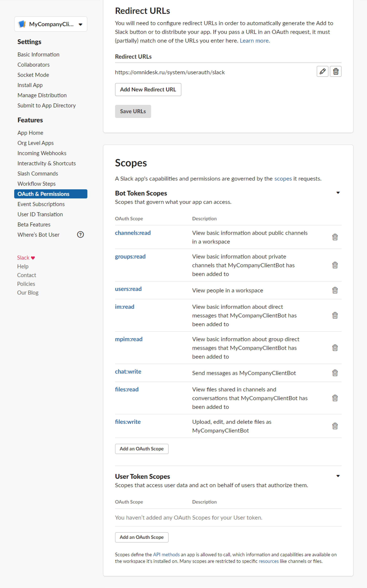Click the MyCompanyClientBot app icon

22,24
